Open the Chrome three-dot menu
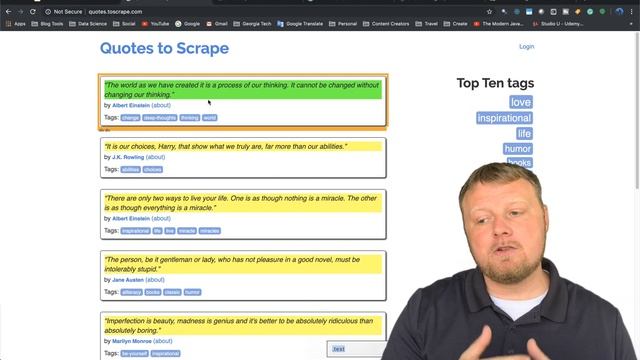 631,12
